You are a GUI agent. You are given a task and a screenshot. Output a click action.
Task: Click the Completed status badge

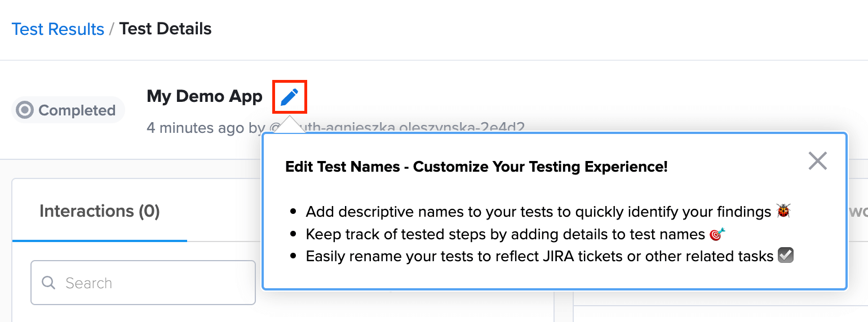point(68,110)
